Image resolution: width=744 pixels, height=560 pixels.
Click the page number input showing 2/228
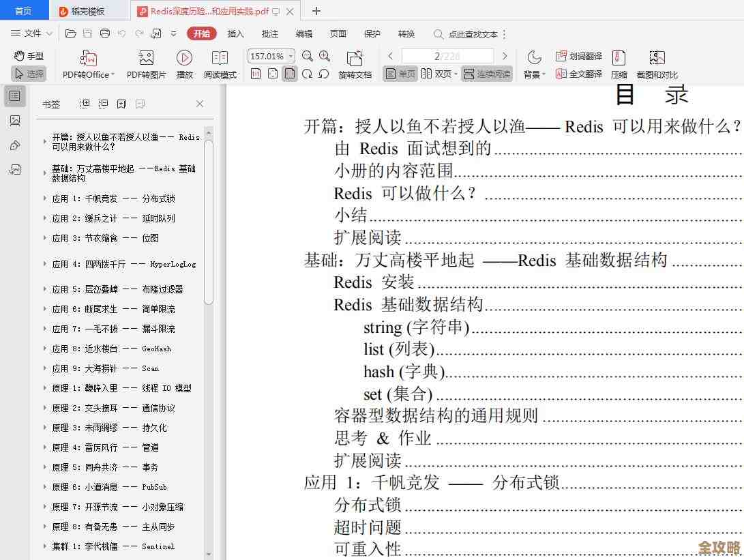[447, 56]
